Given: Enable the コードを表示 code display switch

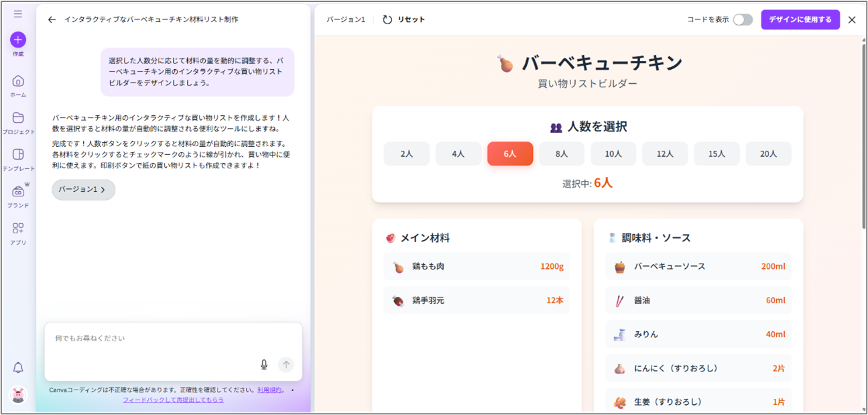Looking at the screenshot, I should pos(742,21).
